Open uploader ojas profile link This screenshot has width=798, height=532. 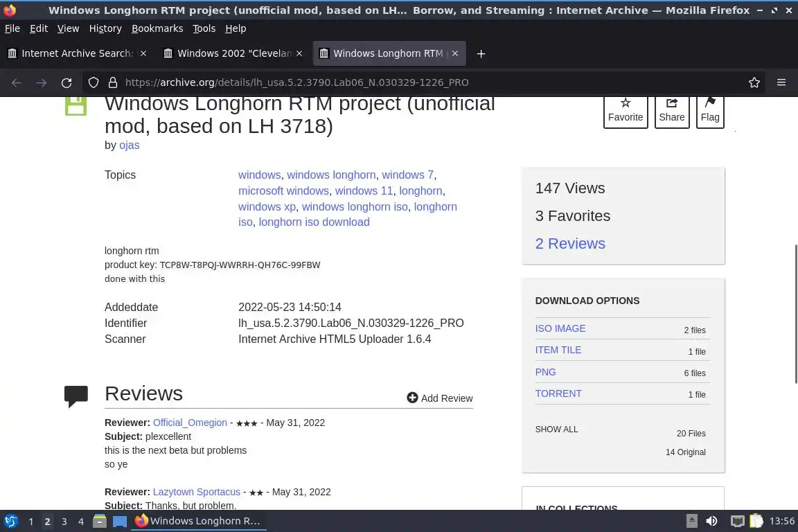point(130,145)
